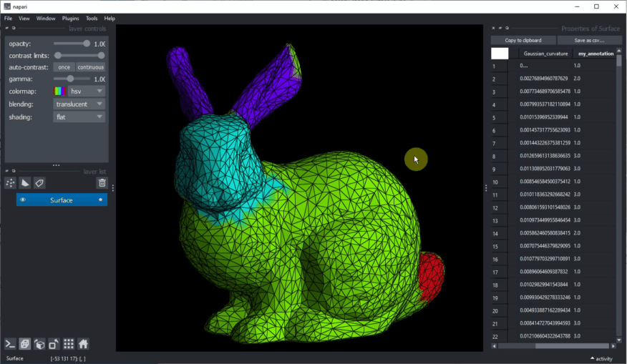Click the gamma slider handle
This screenshot has height=364, width=627.
pos(70,79)
